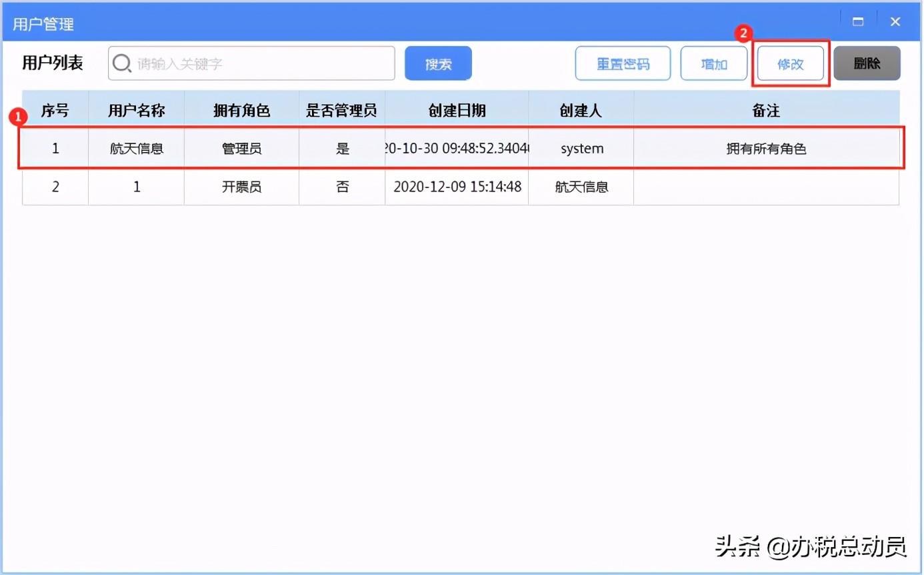Click the 拥有角色 column header

point(241,110)
